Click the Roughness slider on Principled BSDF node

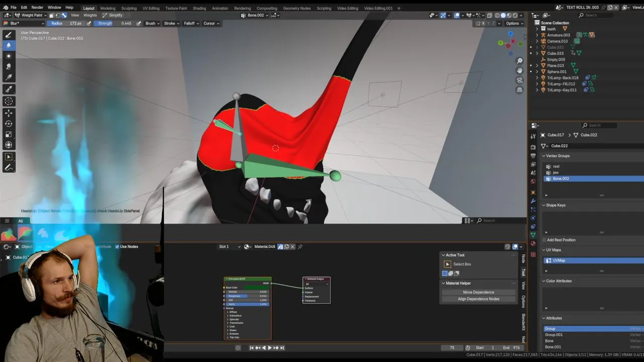(248, 296)
